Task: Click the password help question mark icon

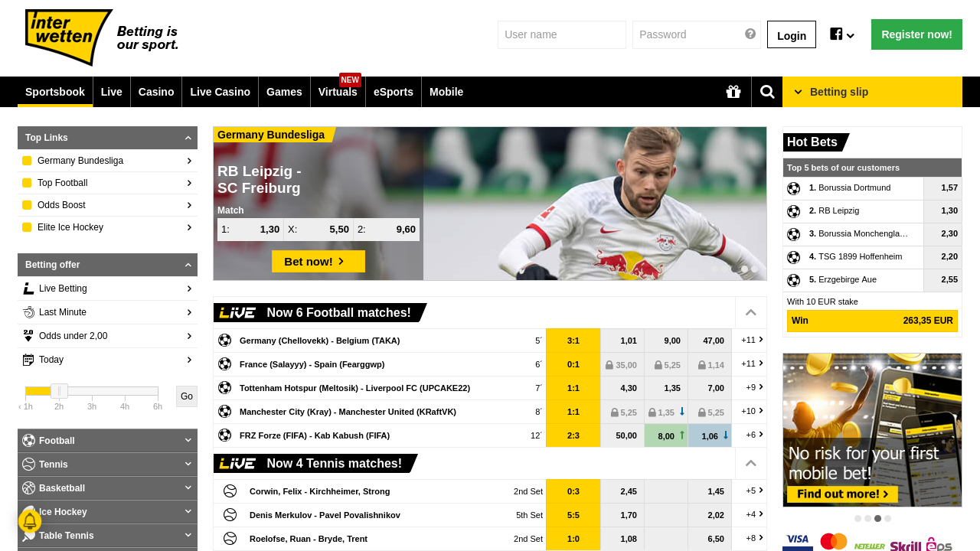Action: [x=750, y=34]
